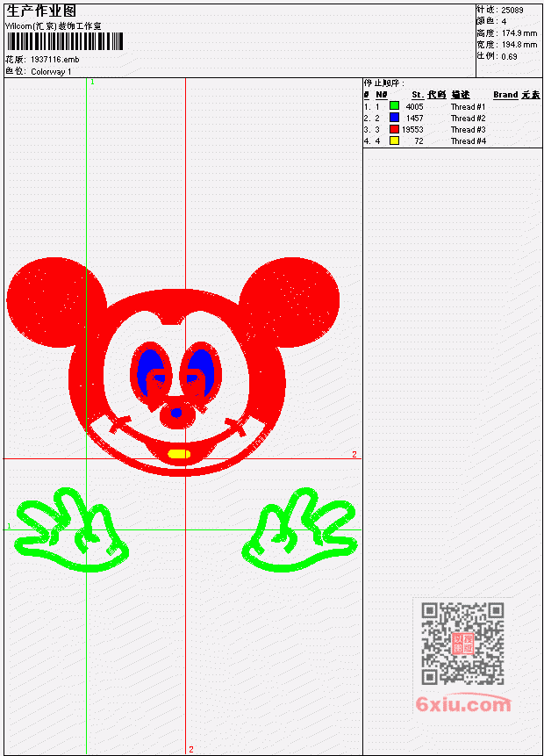Click the height value '174.9 mm'

(519, 33)
